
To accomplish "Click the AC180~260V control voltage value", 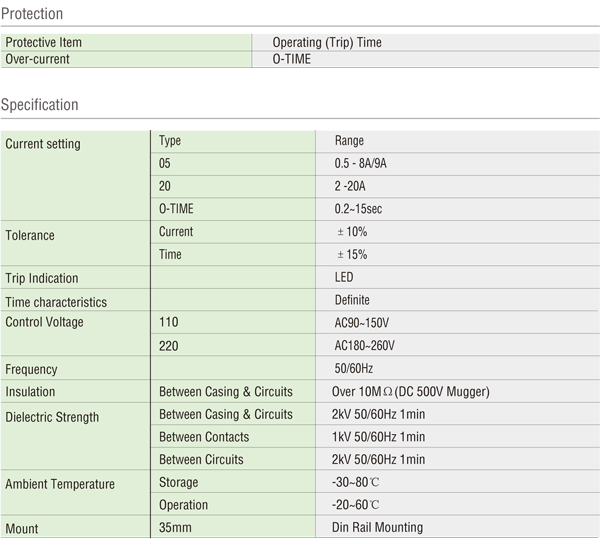I will point(367,346).
